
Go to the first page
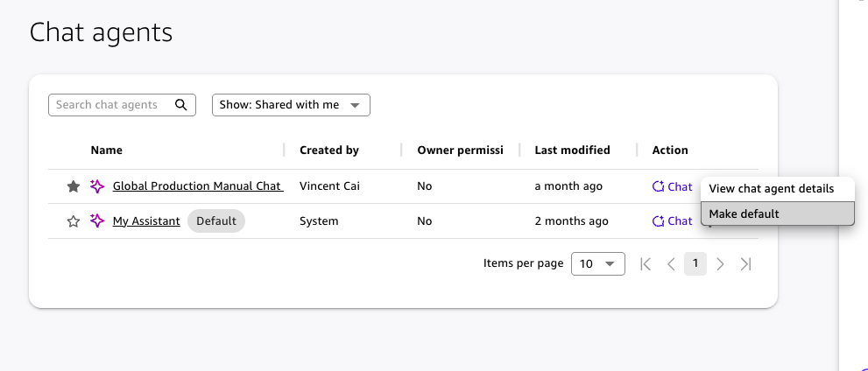[645, 263]
